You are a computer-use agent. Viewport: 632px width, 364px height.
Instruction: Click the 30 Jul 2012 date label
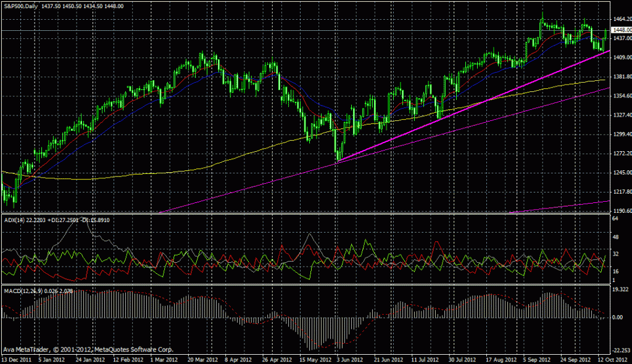[463, 358]
